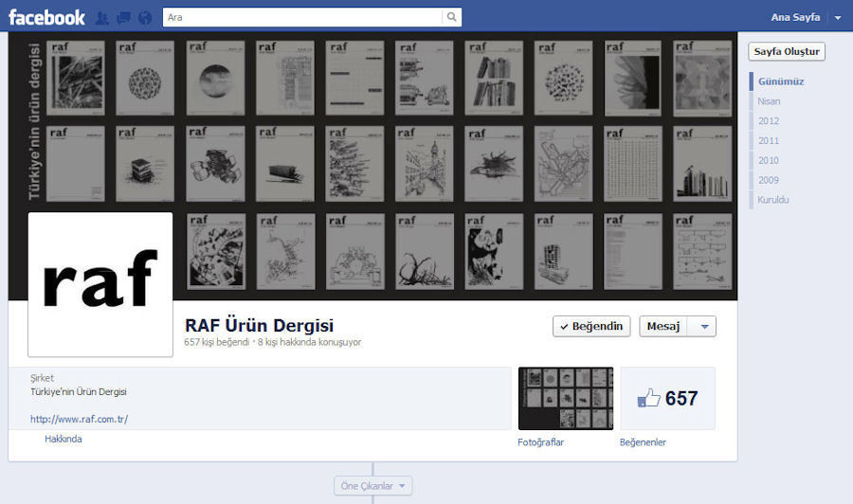Click the RAF Ürün Dergisi page title
This screenshot has height=504, width=853.
259,325
